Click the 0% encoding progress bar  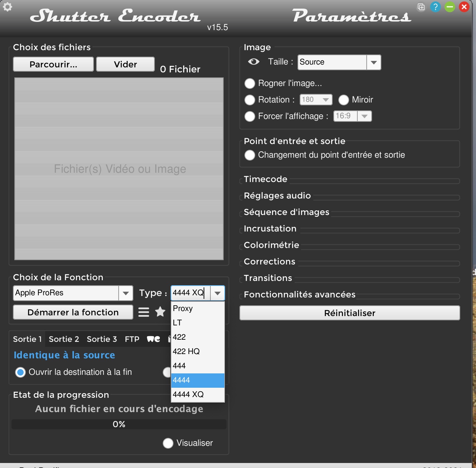tap(119, 425)
